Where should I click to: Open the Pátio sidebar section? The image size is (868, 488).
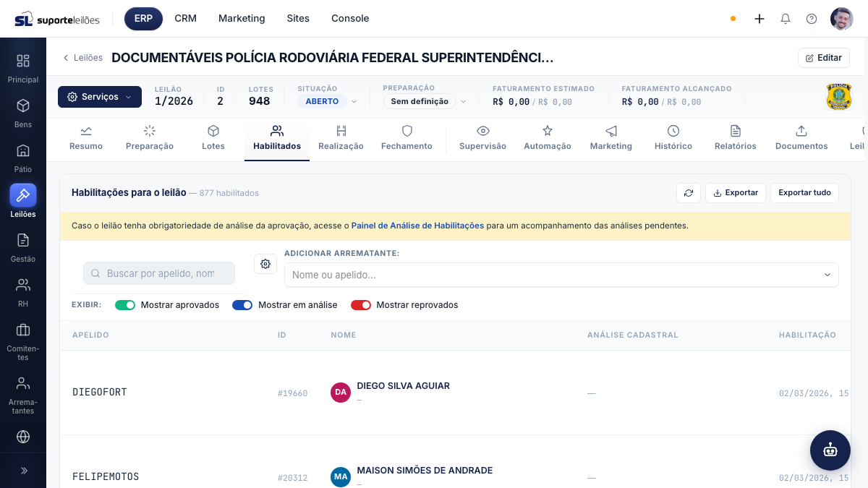23,158
